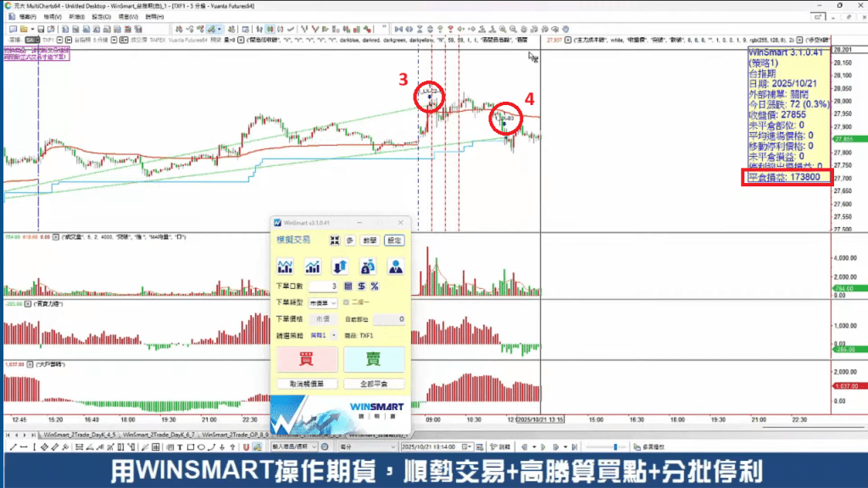Viewport: 868px width, 488px height.
Task: Enable the 二擇一 checkbox
Action: [x=345, y=302]
